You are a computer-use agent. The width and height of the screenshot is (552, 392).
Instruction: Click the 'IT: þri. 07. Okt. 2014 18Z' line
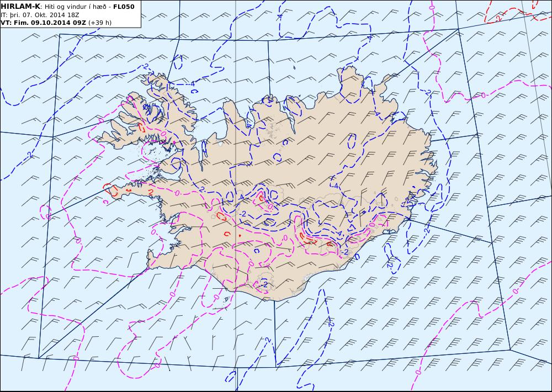[x=40, y=15]
